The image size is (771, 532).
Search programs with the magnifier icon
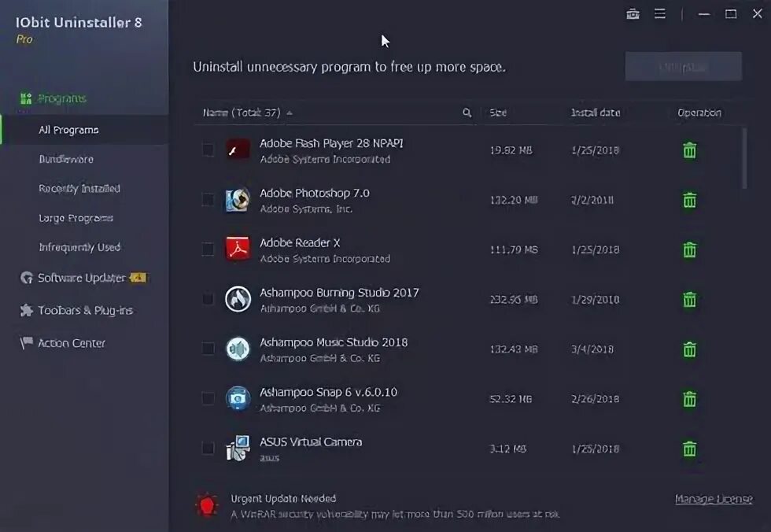467,113
